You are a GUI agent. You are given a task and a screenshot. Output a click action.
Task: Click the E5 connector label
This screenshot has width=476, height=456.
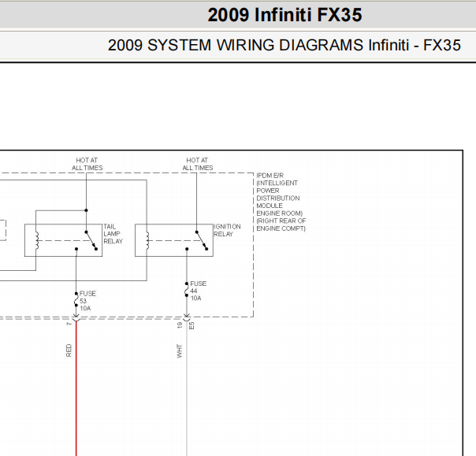click(192, 326)
